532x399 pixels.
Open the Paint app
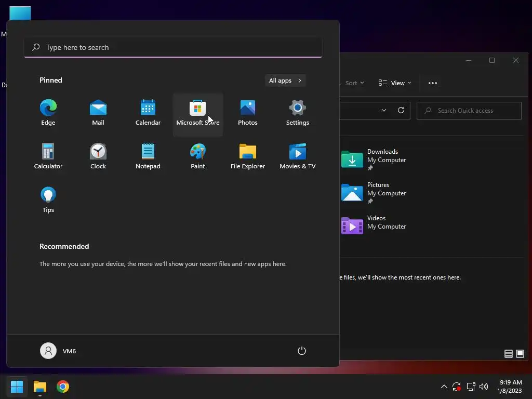(198, 156)
